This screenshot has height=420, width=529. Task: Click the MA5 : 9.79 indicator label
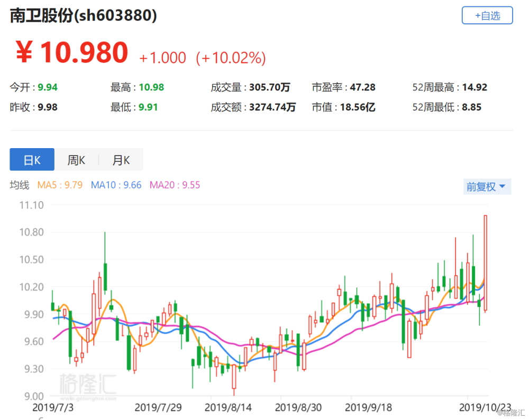click(60, 185)
